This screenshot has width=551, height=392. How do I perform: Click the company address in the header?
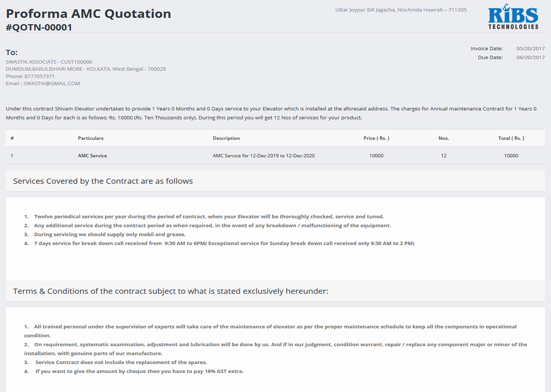coord(401,10)
